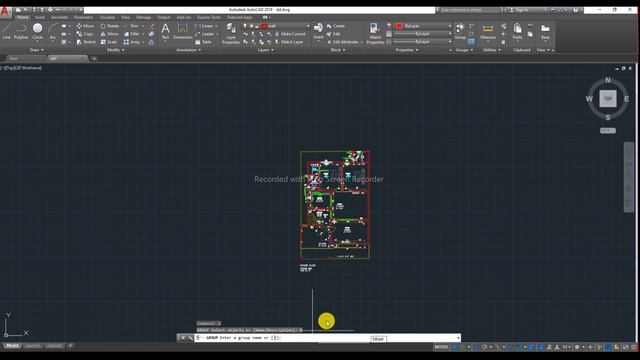
Task: Open the Annotate ribbon tab
Action: [x=60, y=18]
